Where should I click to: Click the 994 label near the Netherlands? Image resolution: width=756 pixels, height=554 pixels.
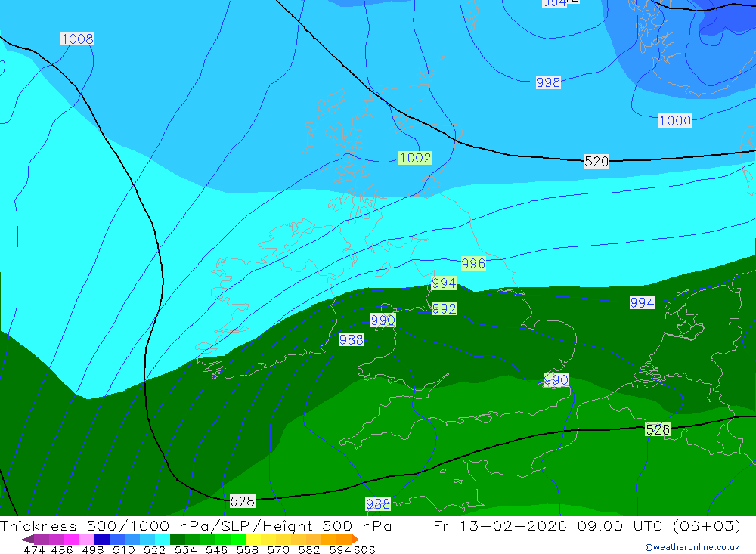[x=642, y=303]
